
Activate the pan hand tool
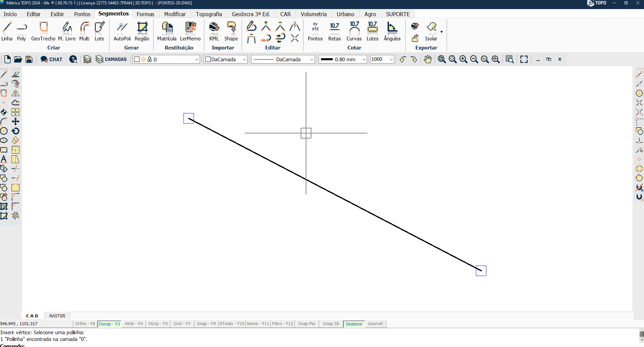coord(428,59)
